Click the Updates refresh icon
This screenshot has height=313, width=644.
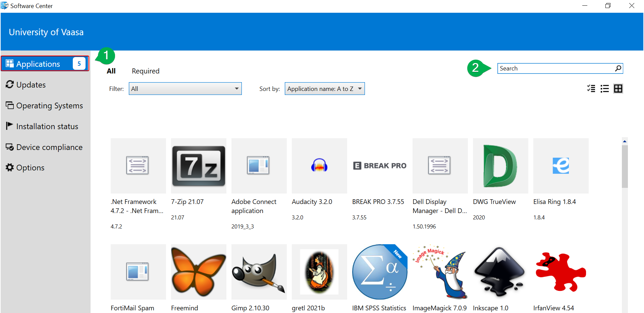(10, 84)
